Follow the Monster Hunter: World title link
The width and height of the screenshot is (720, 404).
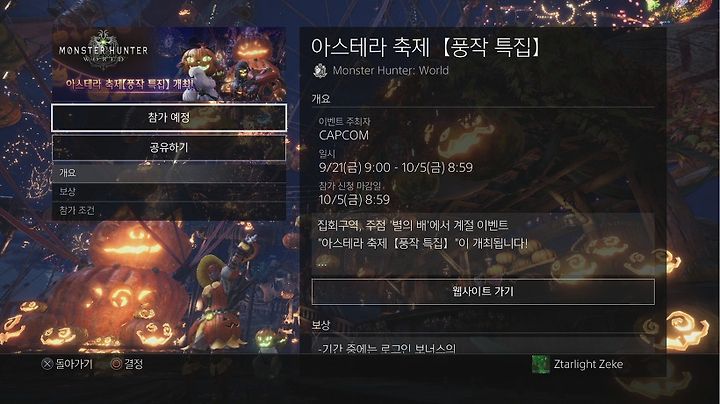[391, 71]
